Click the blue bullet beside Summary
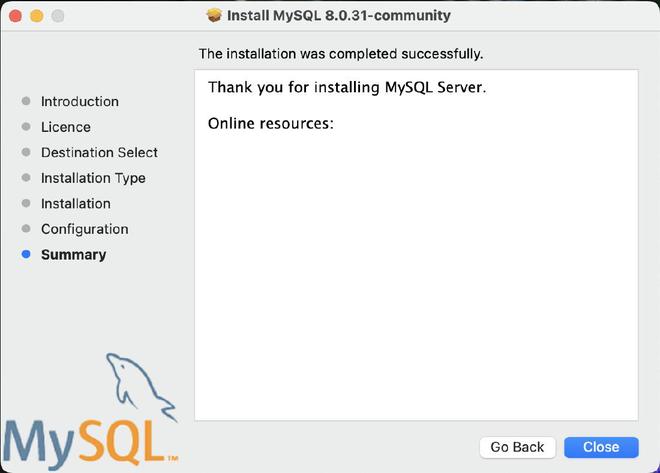This screenshot has width=660, height=473. 26,254
